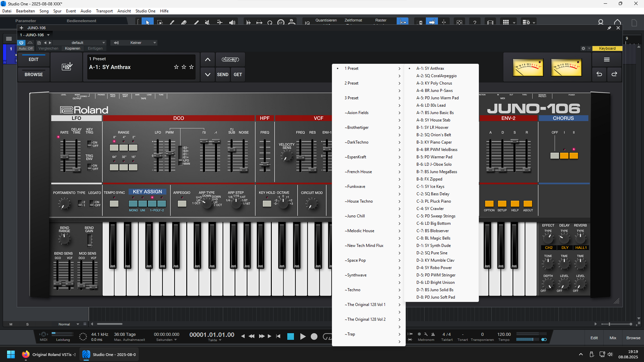
Task: Open the Studio One menu
Action: (145, 11)
